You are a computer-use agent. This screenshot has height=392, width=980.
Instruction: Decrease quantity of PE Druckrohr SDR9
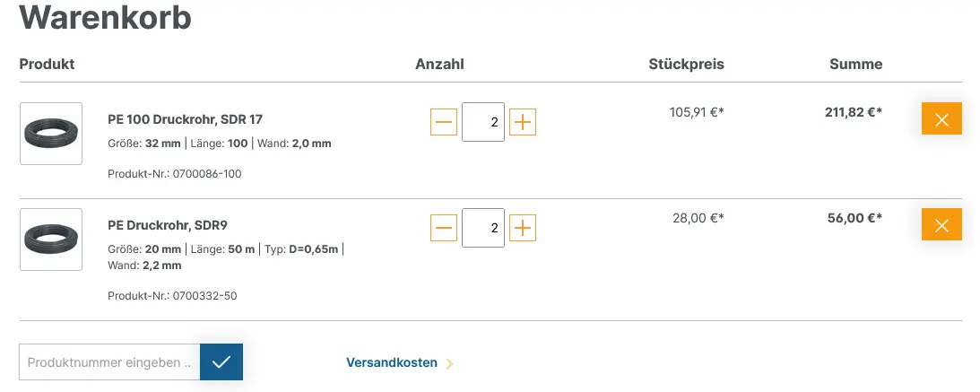[x=444, y=228]
